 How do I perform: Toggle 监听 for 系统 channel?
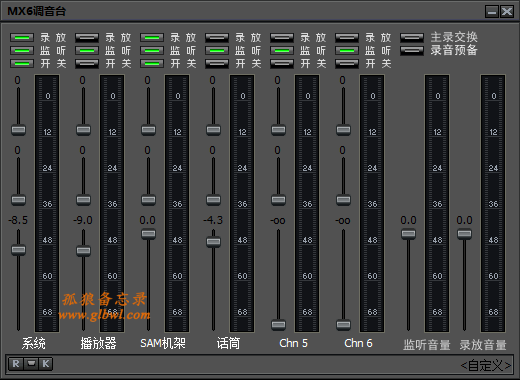click(22, 50)
